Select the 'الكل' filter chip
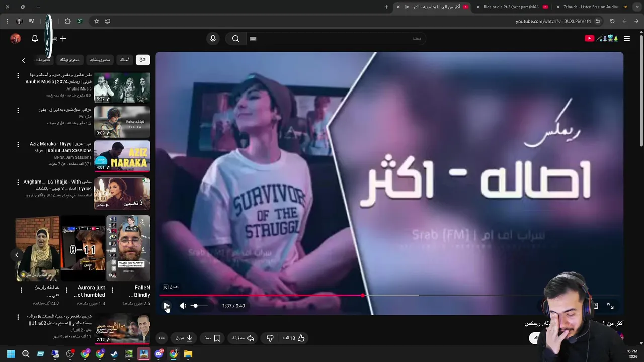644x362 pixels. (143, 60)
